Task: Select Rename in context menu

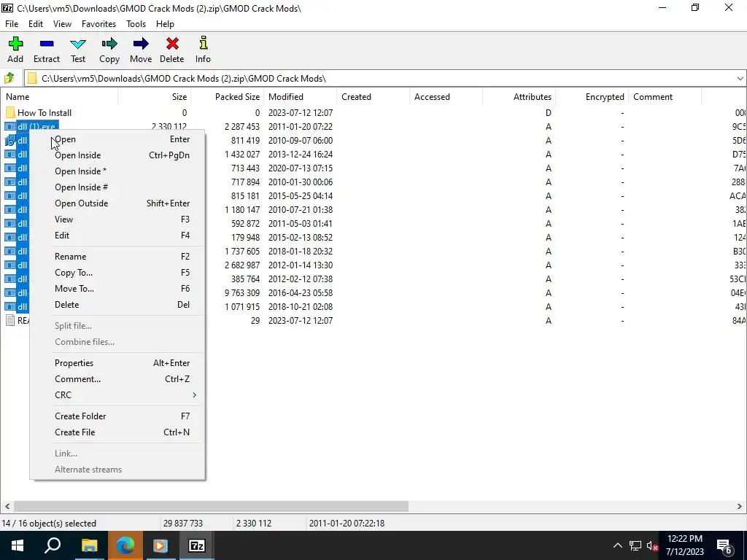Action: 117,257
